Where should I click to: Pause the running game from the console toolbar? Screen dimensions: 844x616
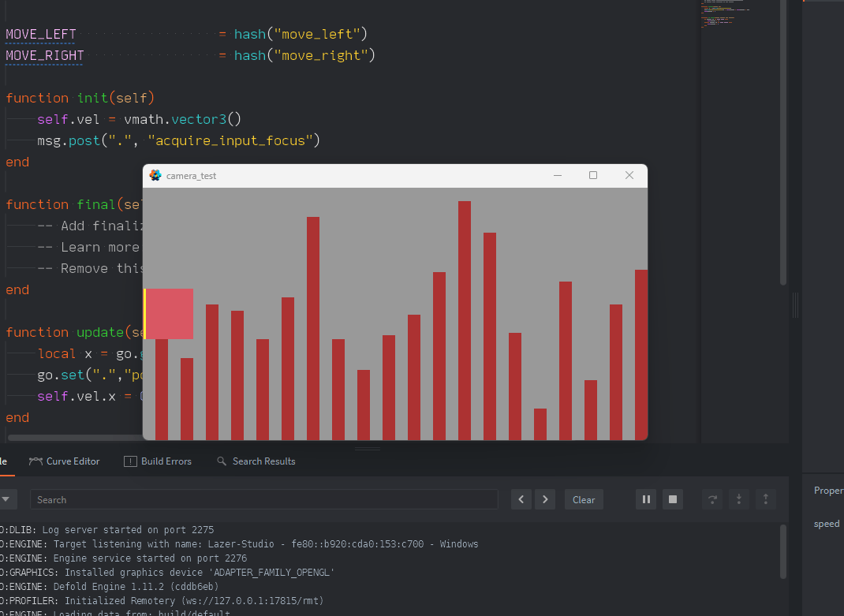(x=646, y=499)
